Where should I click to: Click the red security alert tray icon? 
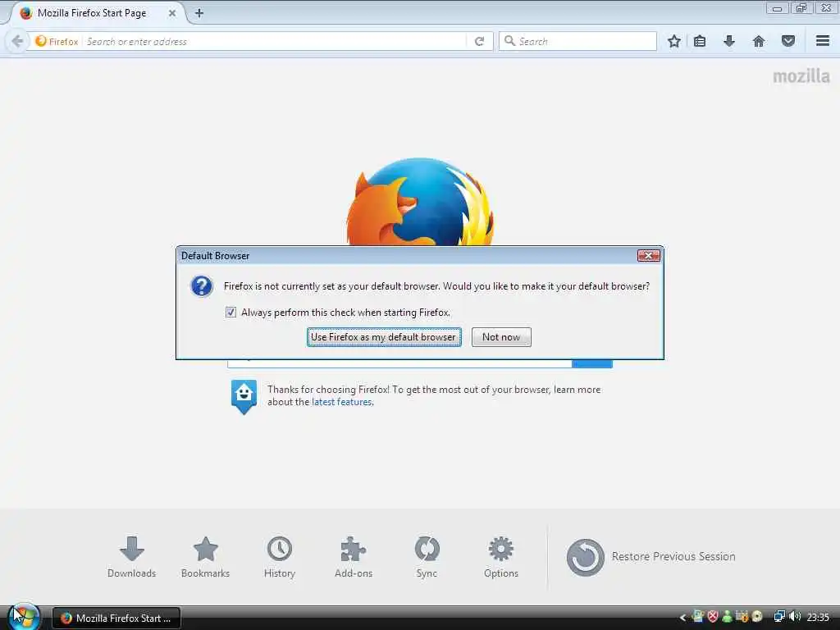click(x=713, y=617)
